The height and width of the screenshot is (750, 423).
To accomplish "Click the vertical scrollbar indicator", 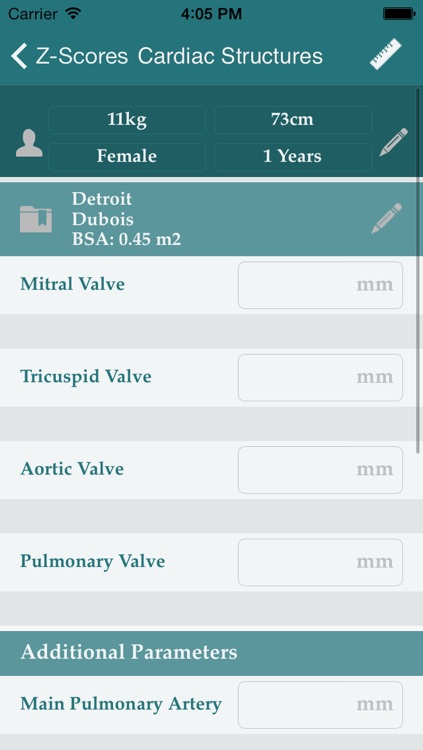I will [418, 270].
